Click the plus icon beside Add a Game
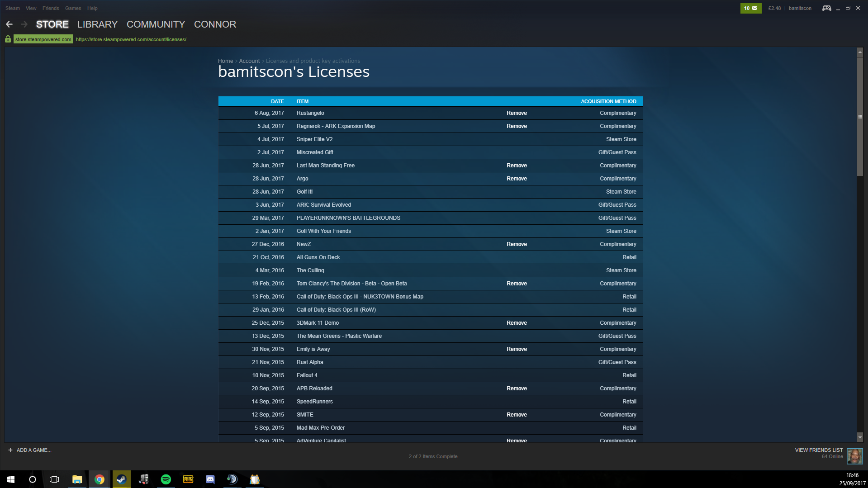 point(10,450)
